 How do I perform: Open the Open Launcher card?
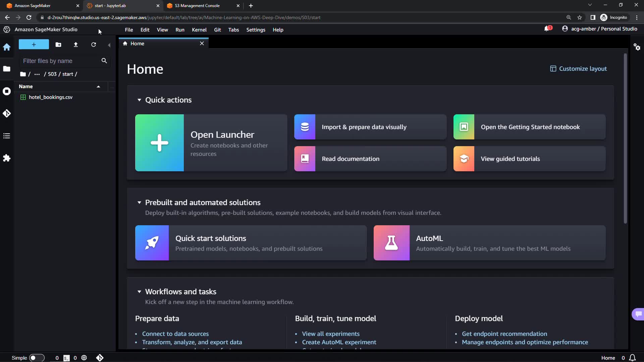(211, 143)
